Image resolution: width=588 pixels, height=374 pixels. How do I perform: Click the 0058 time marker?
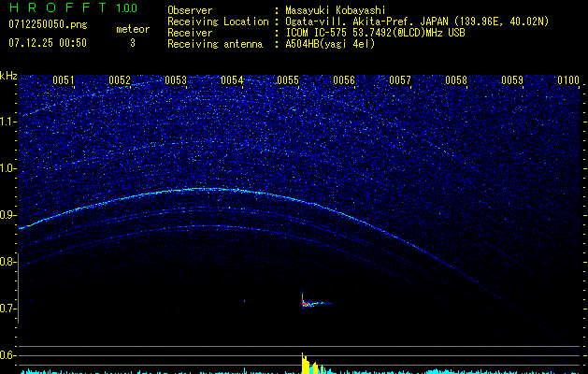[456, 80]
